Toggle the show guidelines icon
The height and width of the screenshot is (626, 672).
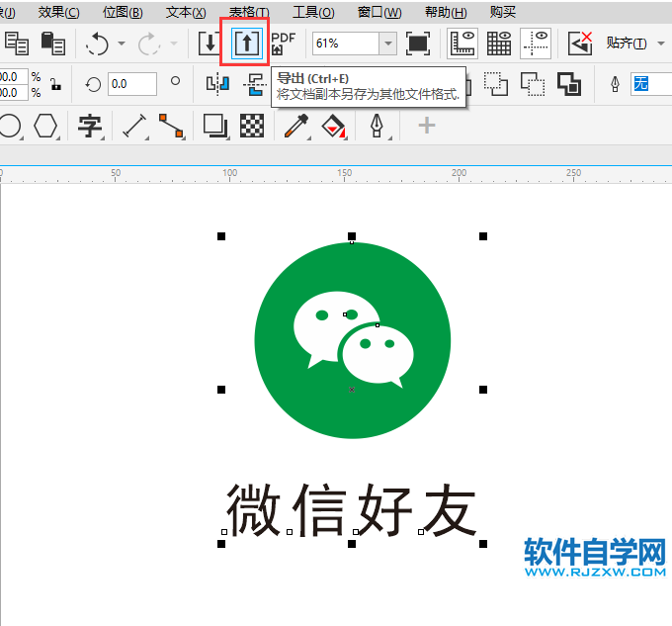click(x=536, y=44)
